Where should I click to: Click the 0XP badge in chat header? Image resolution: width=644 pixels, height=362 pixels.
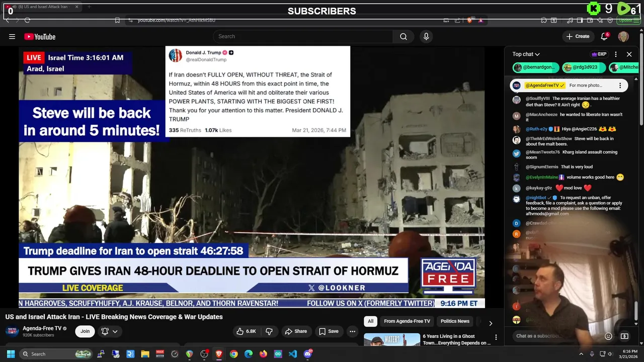click(599, 54)
